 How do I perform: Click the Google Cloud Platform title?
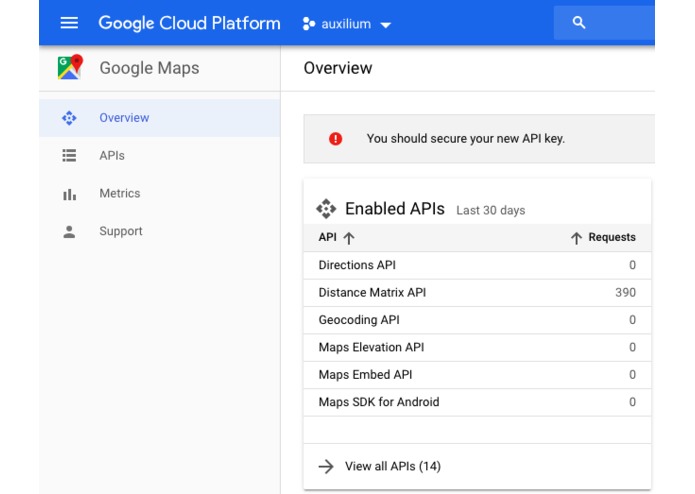(189, 23)
